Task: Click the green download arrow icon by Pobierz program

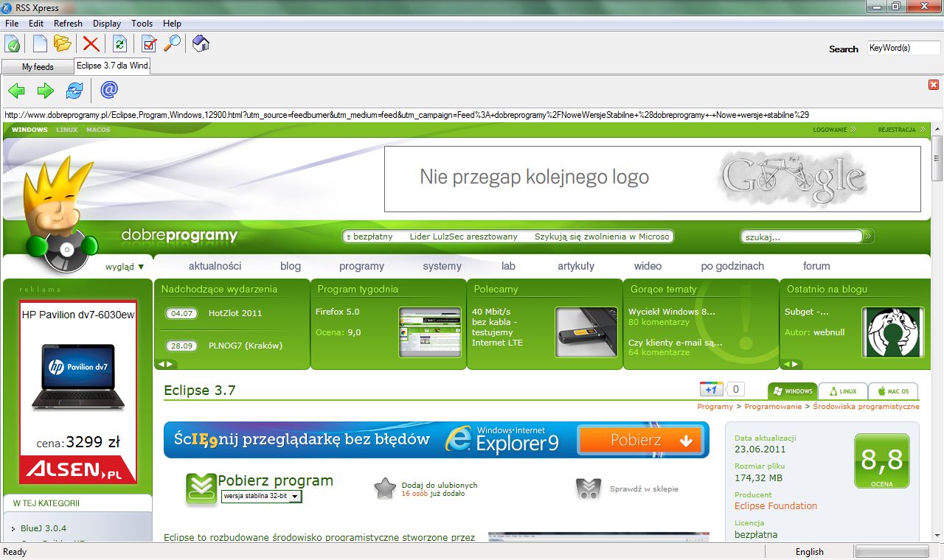Action: (201, 489)
